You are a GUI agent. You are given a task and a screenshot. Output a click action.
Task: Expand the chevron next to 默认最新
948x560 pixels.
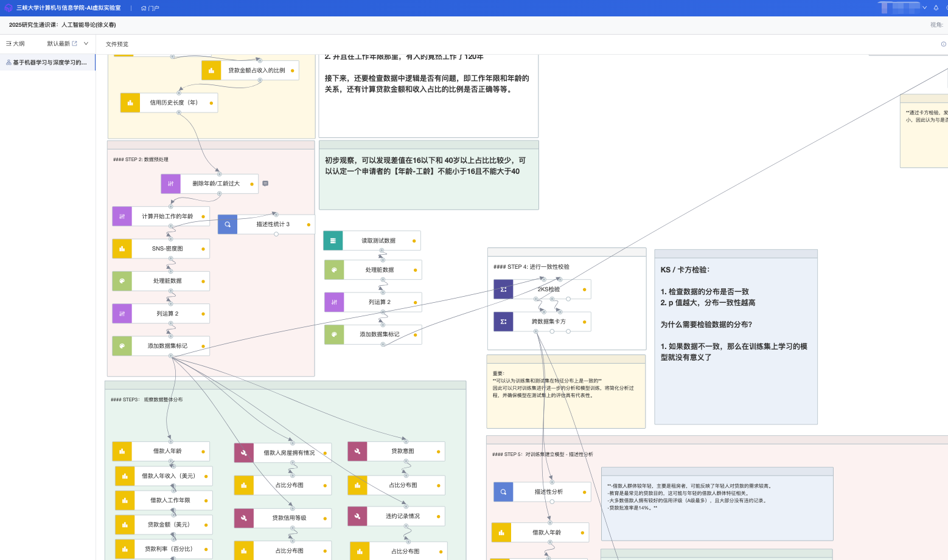(86, 44)
